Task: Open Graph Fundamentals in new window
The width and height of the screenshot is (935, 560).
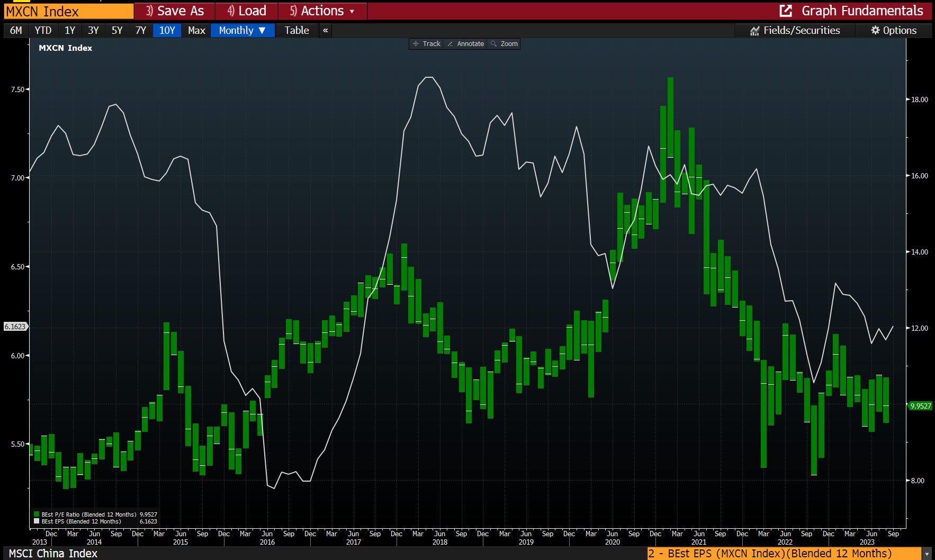Action: (852, 11)
